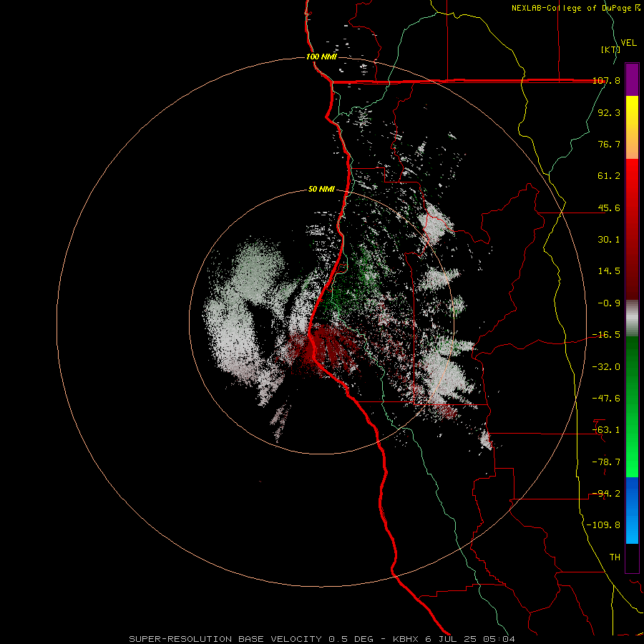Click the VEL legend heading

(628, 43)
